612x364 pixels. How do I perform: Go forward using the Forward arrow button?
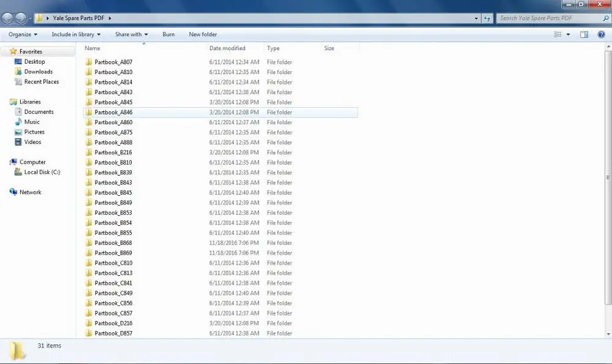click(x=21, y=18)
